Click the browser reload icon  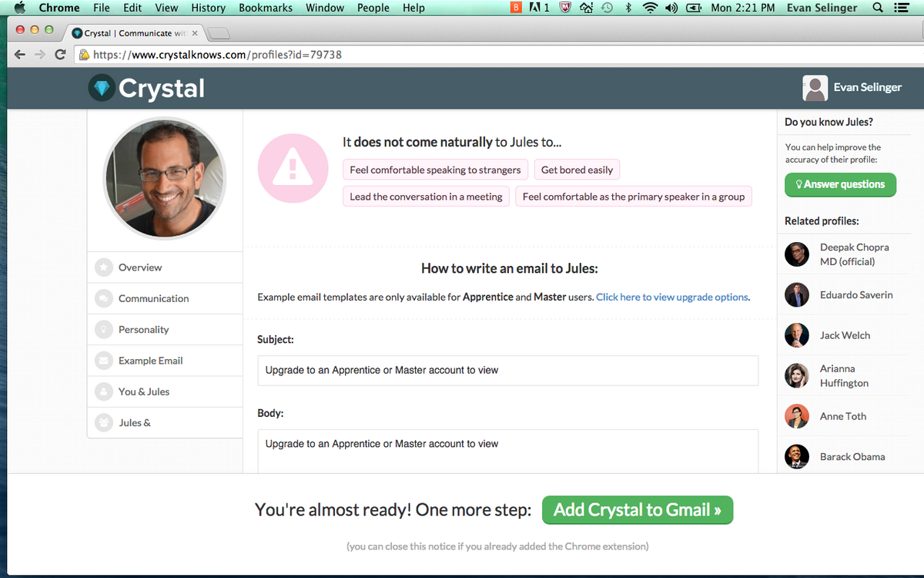(60, 55)
